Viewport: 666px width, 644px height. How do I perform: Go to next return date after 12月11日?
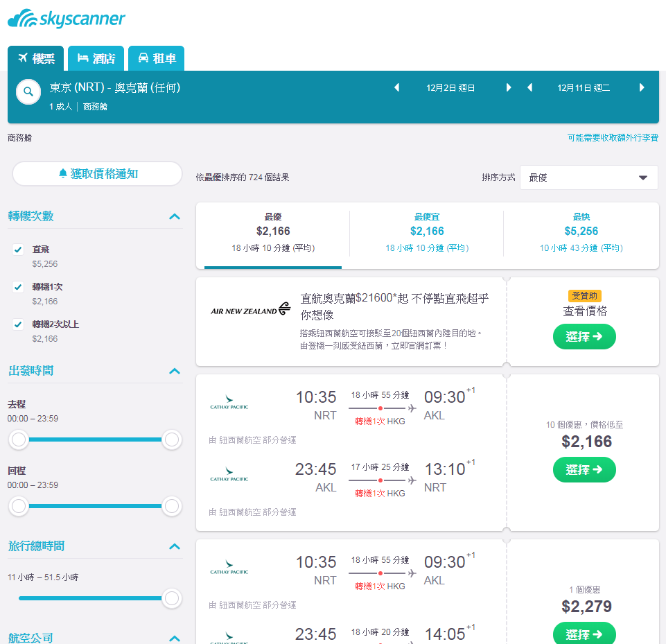click(x=642, y=87)
